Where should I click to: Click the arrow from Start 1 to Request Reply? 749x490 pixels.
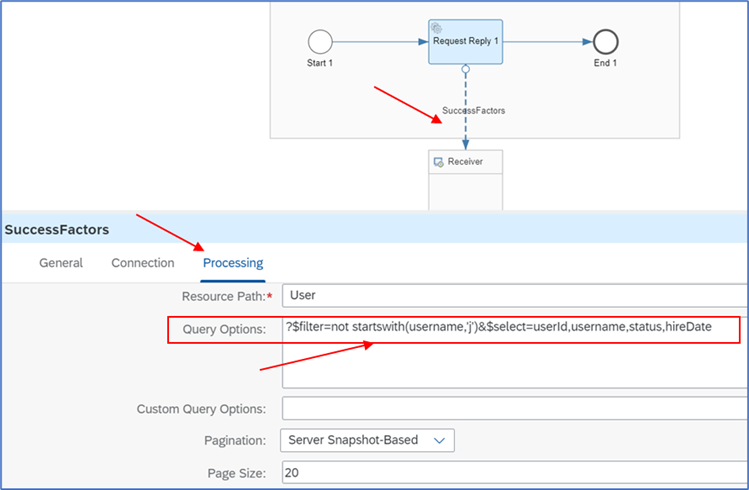coord(380,42)
